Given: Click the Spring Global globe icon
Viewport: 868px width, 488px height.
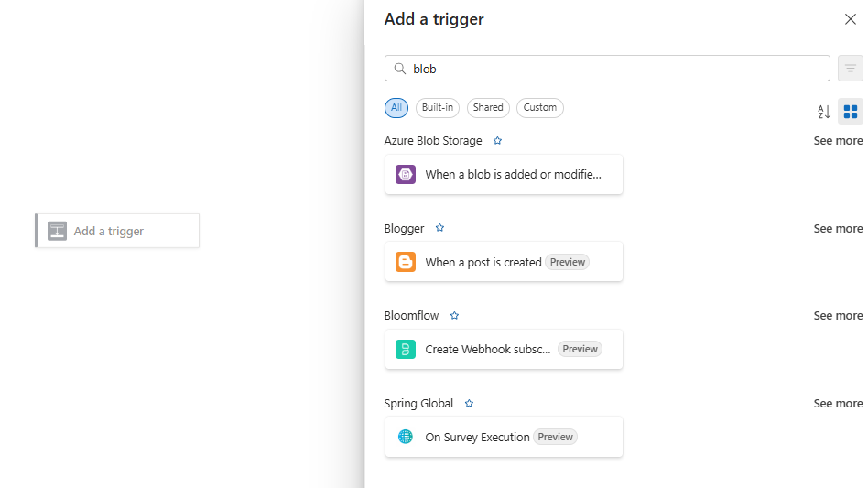Looking at the screenshot, I should [406, 437].
